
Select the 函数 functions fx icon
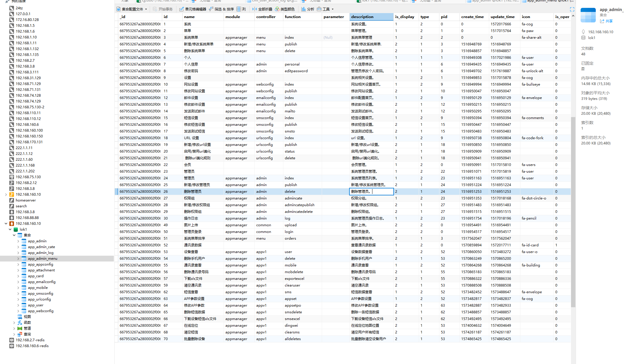(x=20, y=323)
